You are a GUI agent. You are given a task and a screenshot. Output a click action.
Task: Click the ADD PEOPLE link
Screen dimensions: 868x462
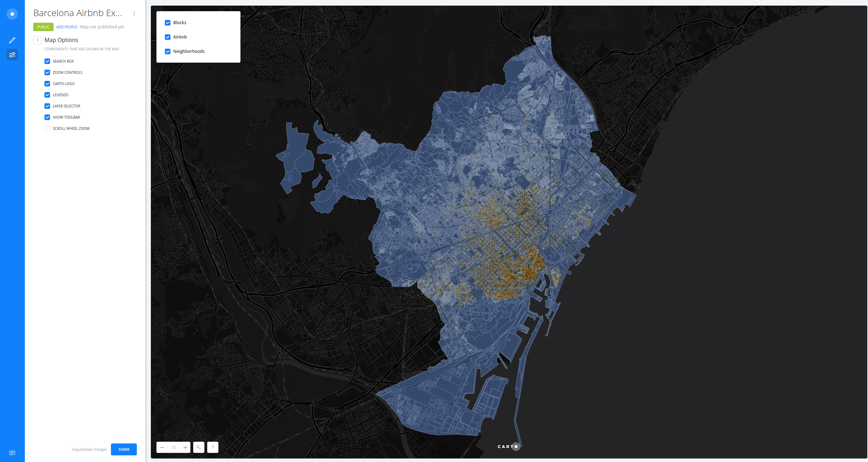click(x=66, y=26)
